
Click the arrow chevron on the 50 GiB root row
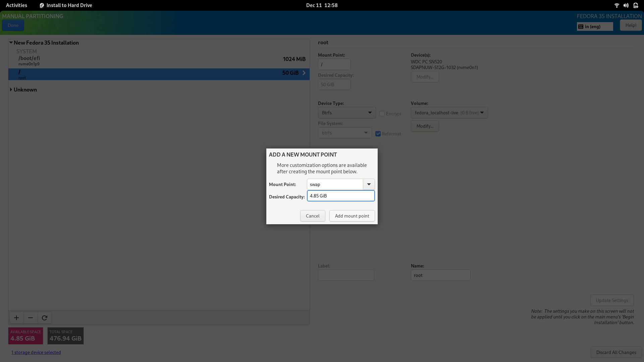pos(304,73)
